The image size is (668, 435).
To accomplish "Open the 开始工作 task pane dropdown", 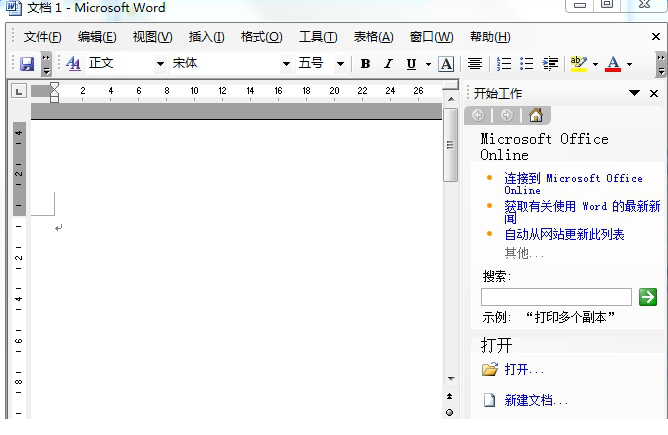I will pyautogui.click(x=634, y=93).
